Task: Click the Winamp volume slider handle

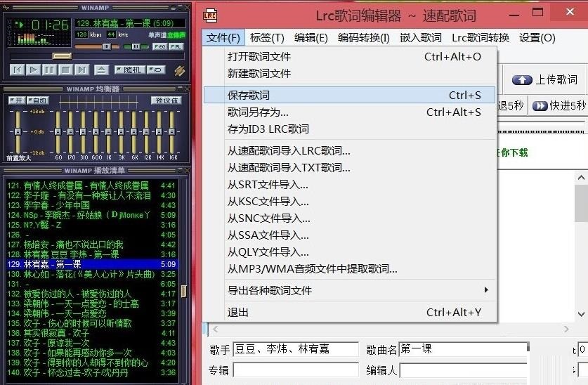Action: click(x=107, y=46)
